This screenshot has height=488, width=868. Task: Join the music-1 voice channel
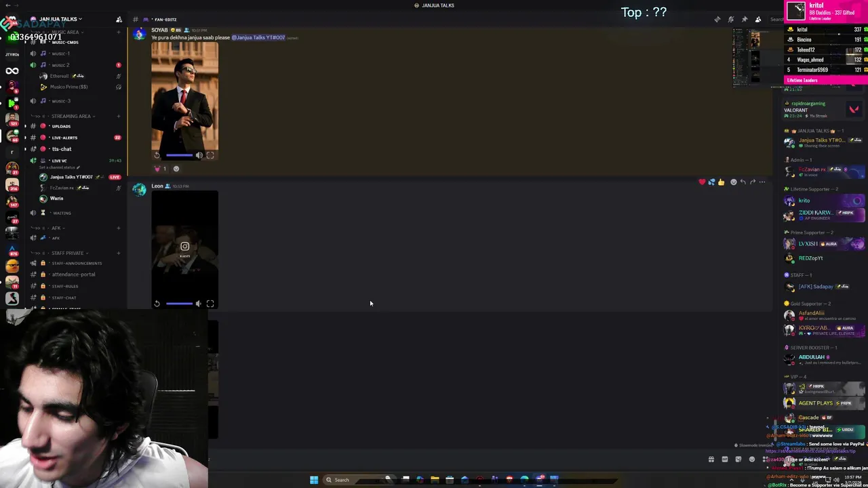click(75, 54)
